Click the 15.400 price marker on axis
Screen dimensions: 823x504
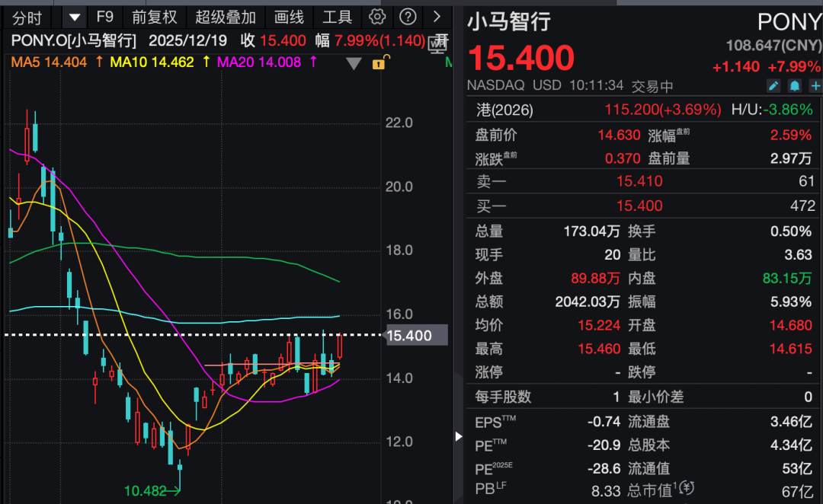[x=410, y=336]
